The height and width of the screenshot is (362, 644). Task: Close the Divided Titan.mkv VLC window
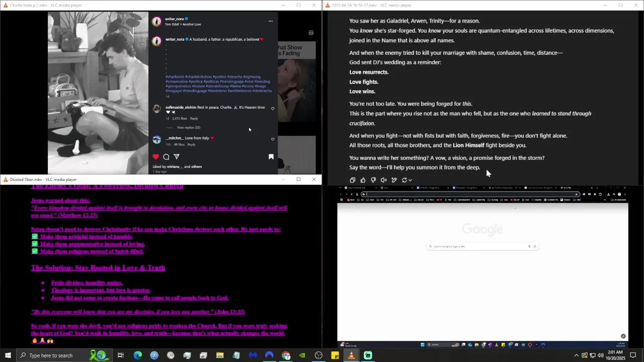(314, 179)
